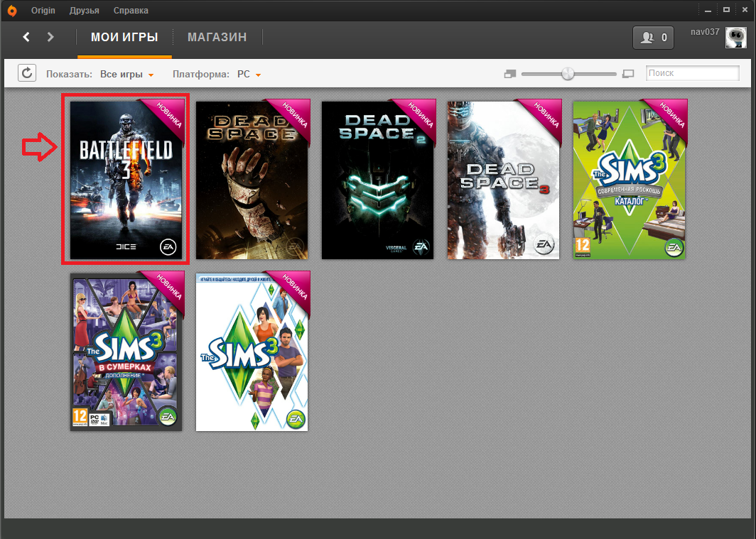Select Sims 3 Современная роскошь каталог cover
This screenshot has width=756, height=539.
(630, 180)
